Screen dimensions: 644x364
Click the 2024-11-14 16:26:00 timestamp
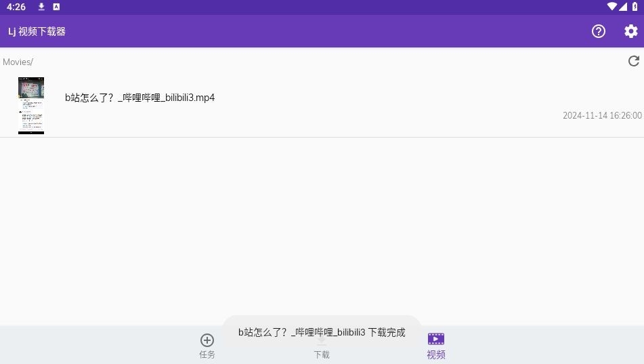pyautogui.click(x=601, y=116)
